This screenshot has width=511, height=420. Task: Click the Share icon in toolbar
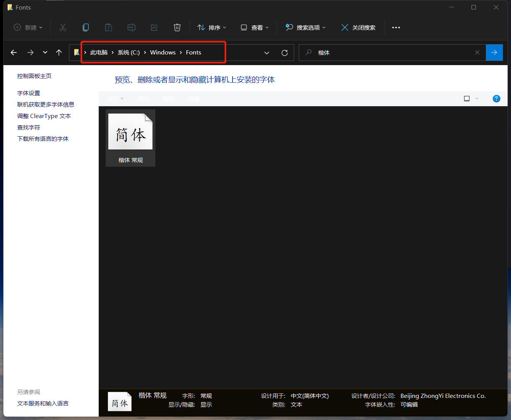click(x=154, y=27)
